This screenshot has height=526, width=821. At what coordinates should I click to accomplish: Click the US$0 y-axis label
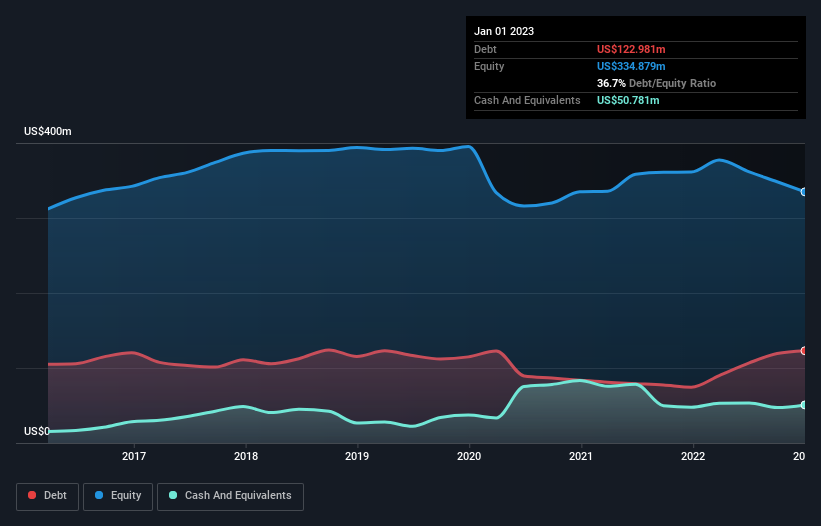tap(37, 431)
